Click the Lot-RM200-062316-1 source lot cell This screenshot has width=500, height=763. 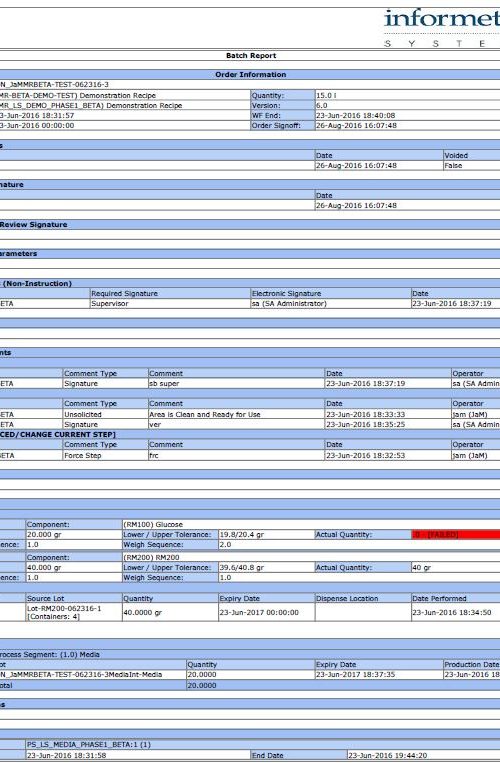click(x=73, y=613)
